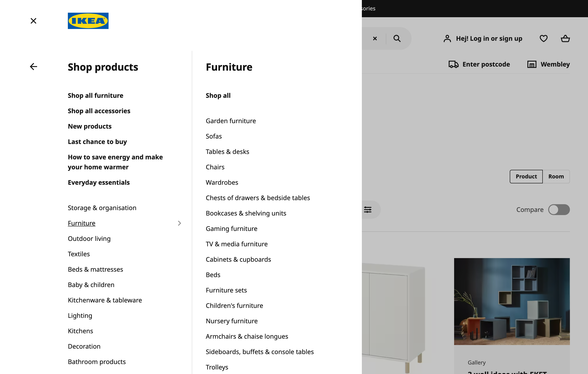Expand the Furniture submenu arrow
This screenshot has width=588, height=374.
(x=180, y=223)
